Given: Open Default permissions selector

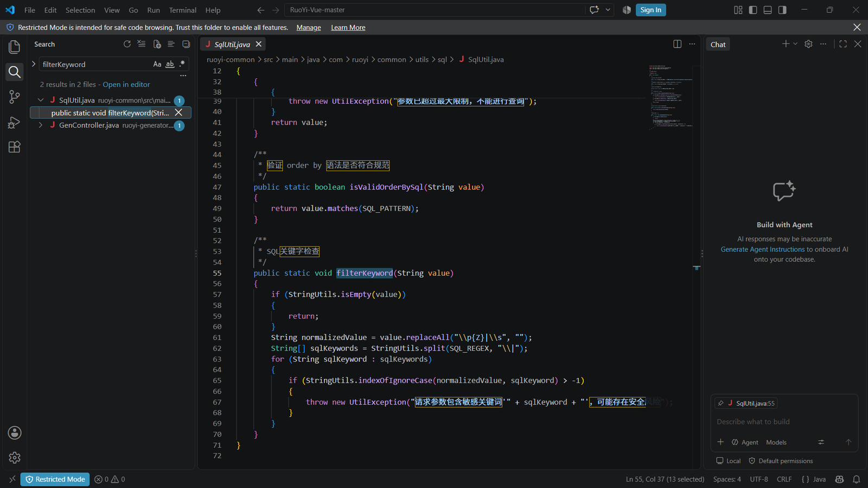Looking at the screenshot, I should 781,461.
